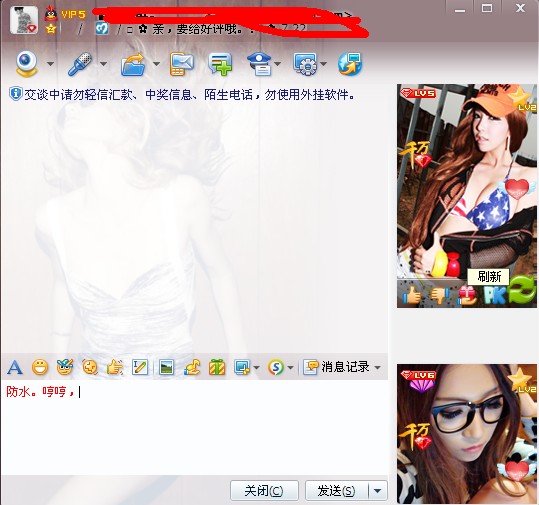Expand the police hat report dropdown arrow
539x505 pixels.
pyautogui.click(x=278, y=64)
